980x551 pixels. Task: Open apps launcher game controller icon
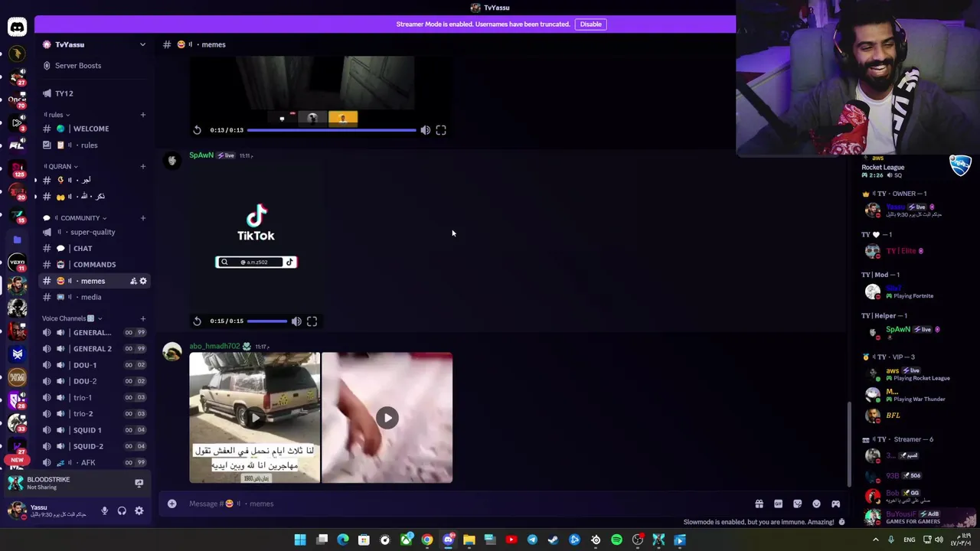pos(835,504)
